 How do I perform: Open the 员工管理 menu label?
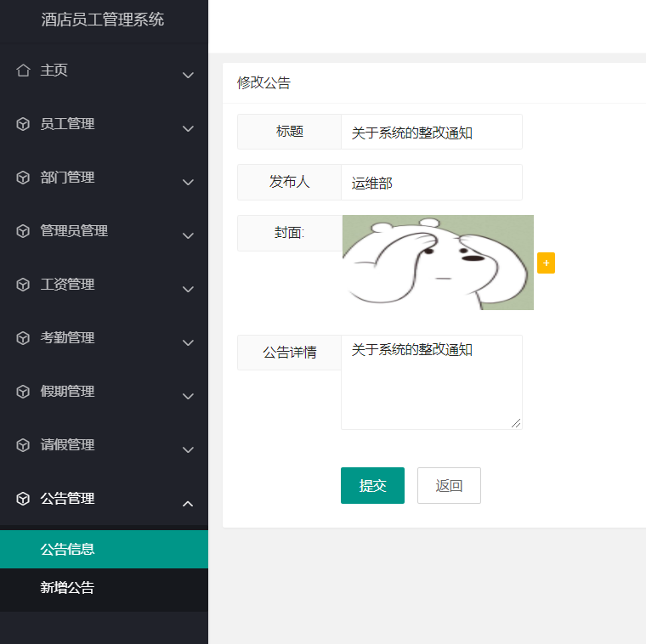(x=67, y=123)
